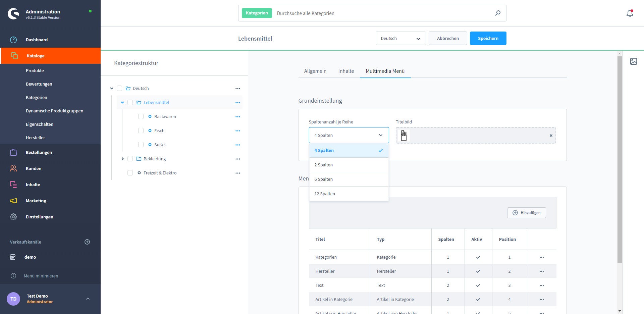644x314 pixels.
Task: Click the Titelbild thumbnail preview
Action: (404, 136)
